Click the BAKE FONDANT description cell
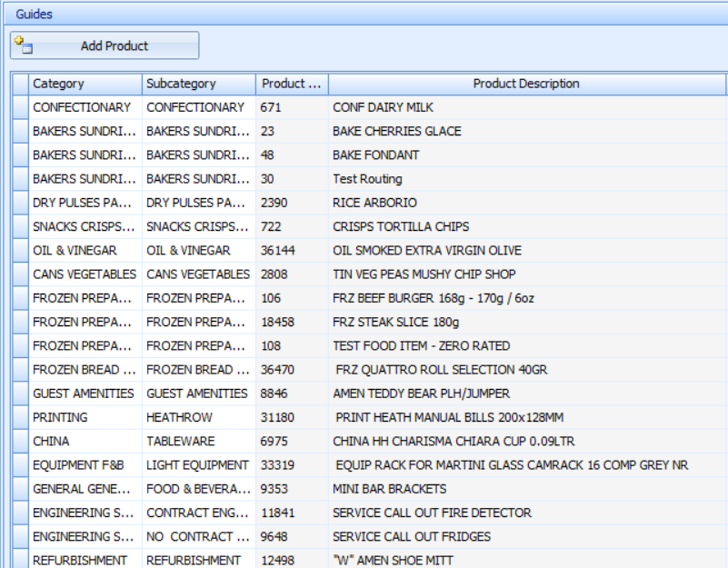The width and height of the screenshot is (728, 568). [375, 155]
